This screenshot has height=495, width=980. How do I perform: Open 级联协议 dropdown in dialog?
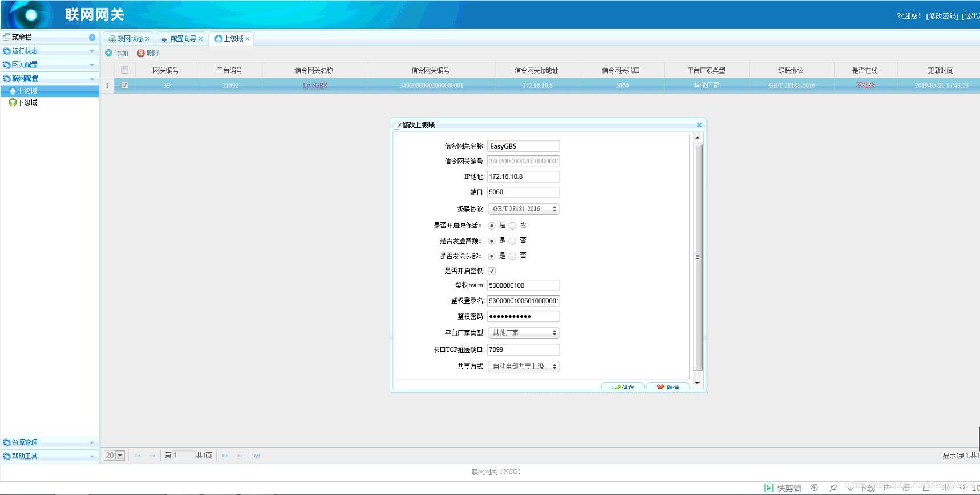(x=524, y=209)
